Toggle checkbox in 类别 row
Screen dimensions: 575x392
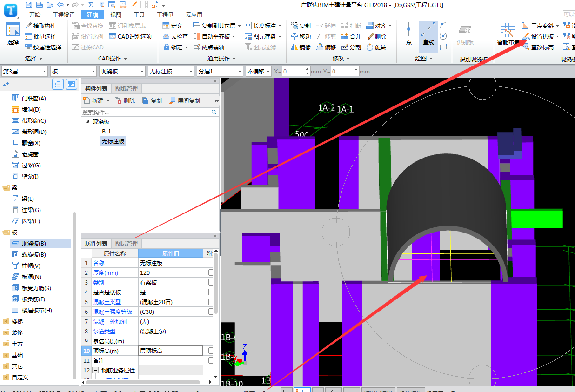[211, 282]
